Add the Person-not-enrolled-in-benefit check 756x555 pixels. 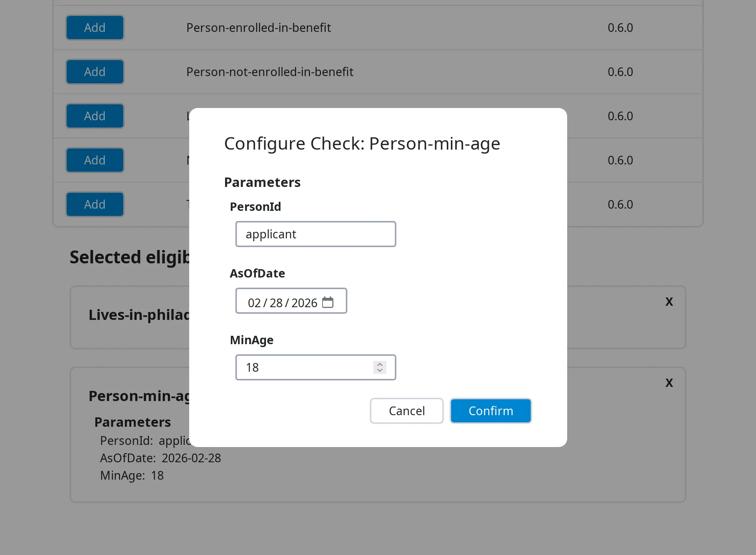coord(95,71)
